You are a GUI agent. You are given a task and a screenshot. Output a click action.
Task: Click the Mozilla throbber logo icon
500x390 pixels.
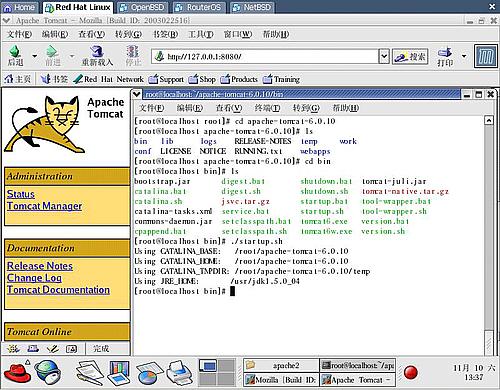pyautogui.click(x=485, y=57)
